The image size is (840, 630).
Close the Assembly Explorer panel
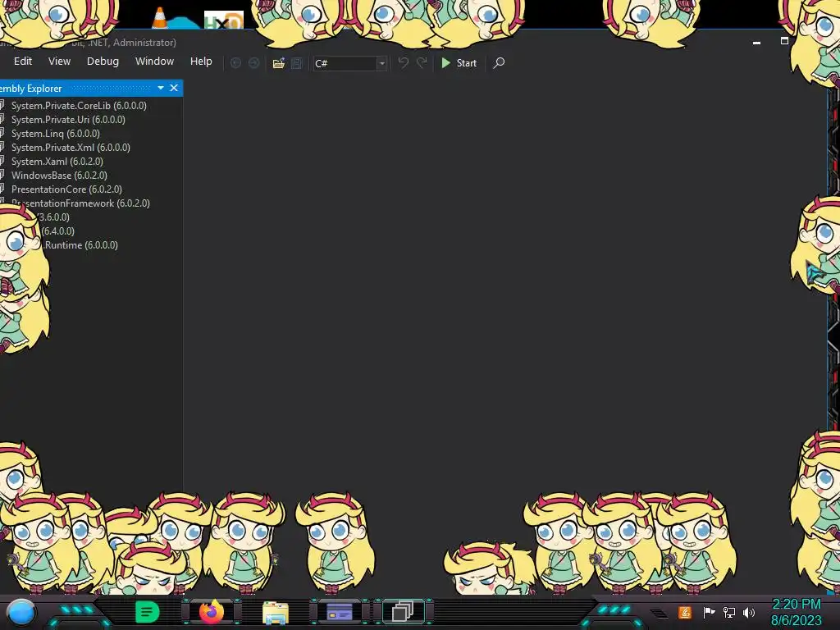174,88
